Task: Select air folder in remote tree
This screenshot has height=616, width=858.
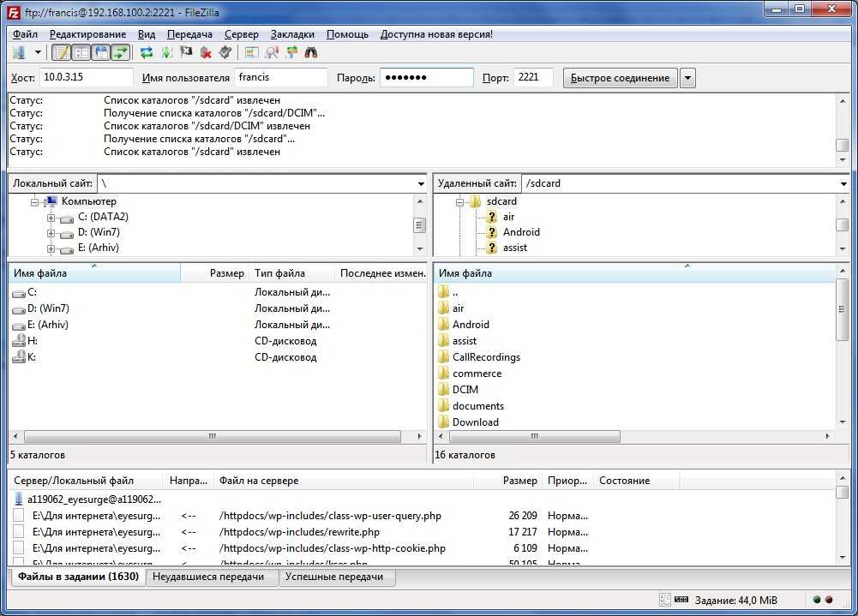Action: [508, 217]
